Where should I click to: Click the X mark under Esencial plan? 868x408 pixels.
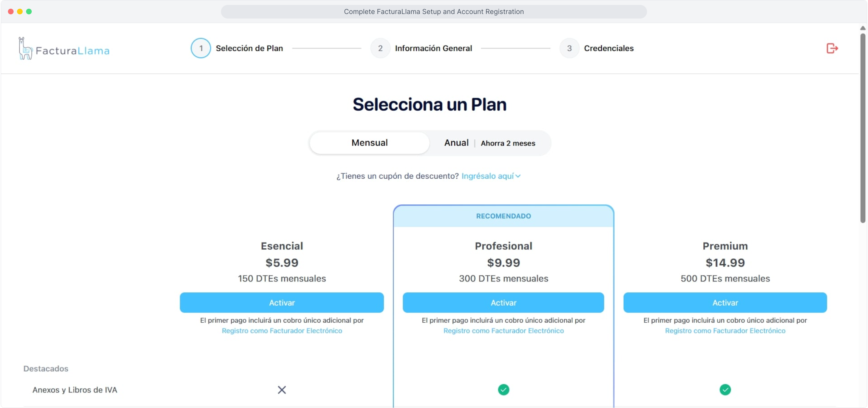pyautogui.click(x=282, y=390)
